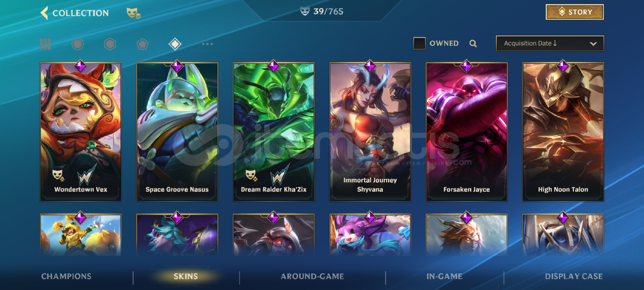This screenshot has height=290, width=644.
Task: Open the In-Game tab
Action: pyautogui.click(x=444, y=276)
